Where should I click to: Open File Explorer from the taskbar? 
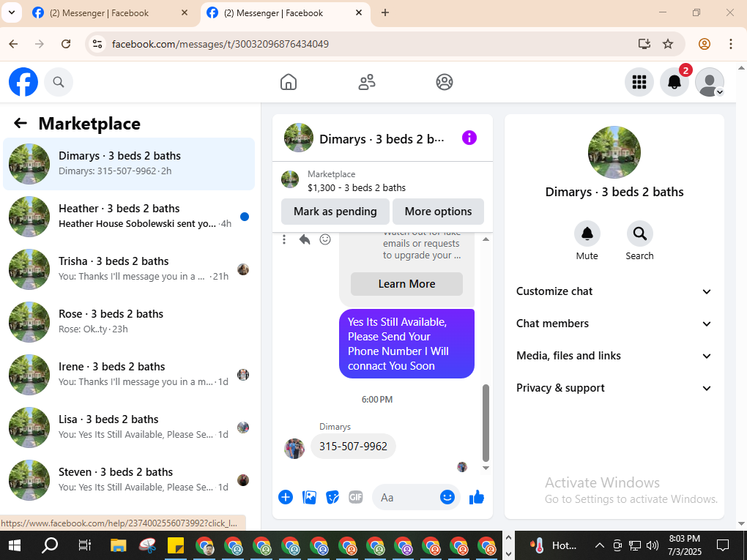118,545
